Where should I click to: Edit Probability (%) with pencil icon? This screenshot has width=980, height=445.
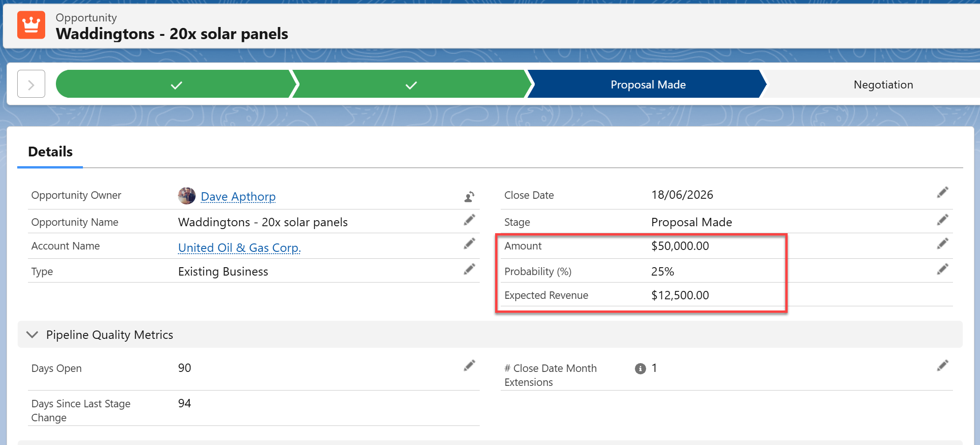click(942, 270)
